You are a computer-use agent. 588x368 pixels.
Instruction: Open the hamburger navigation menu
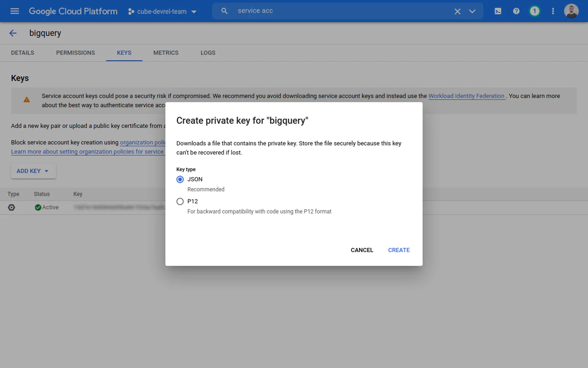point(15,11)
